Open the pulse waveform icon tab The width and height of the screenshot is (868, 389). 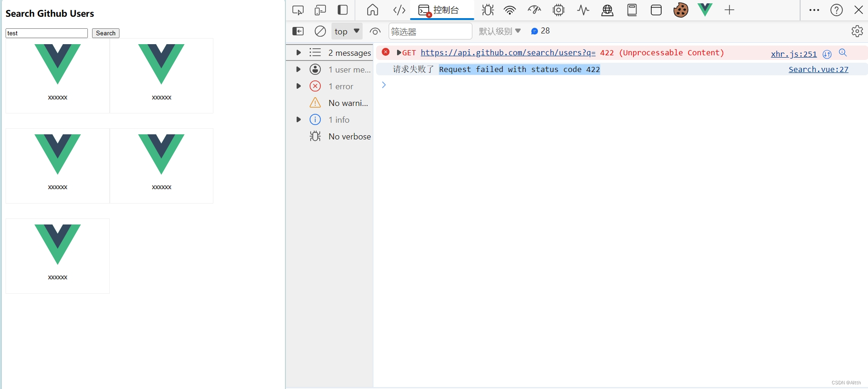coord(583,10)
